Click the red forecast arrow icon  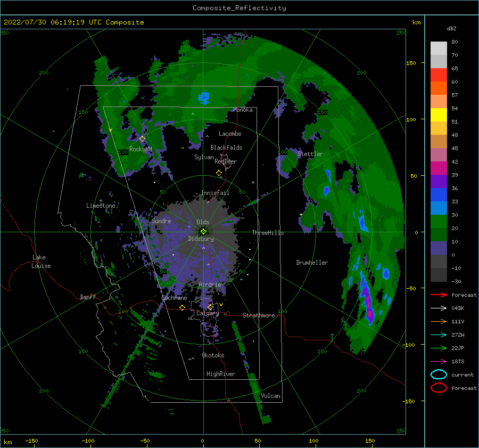pyautogui.click(x=439, y=295)
